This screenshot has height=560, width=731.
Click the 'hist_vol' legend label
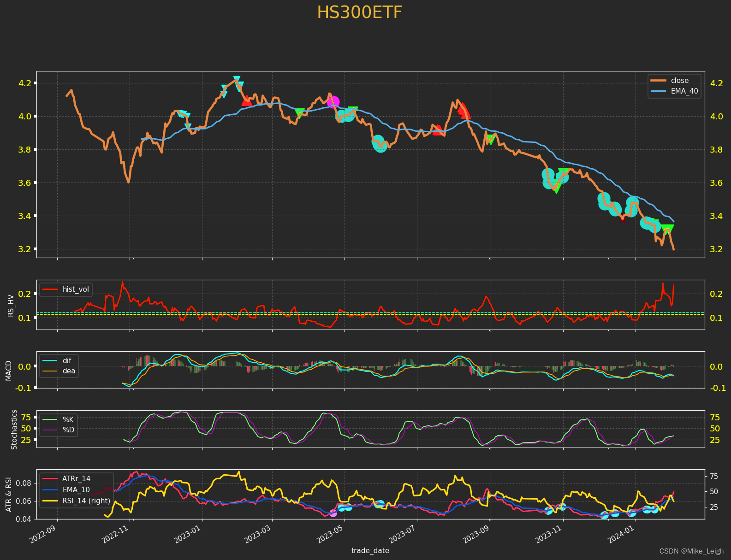(76, 289)
